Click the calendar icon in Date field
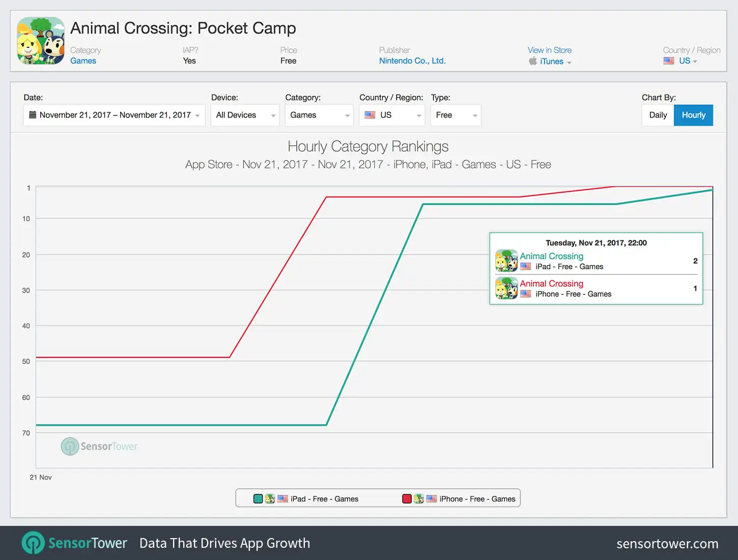The width and height of the screenshot is (738, 560). (33, 115)
